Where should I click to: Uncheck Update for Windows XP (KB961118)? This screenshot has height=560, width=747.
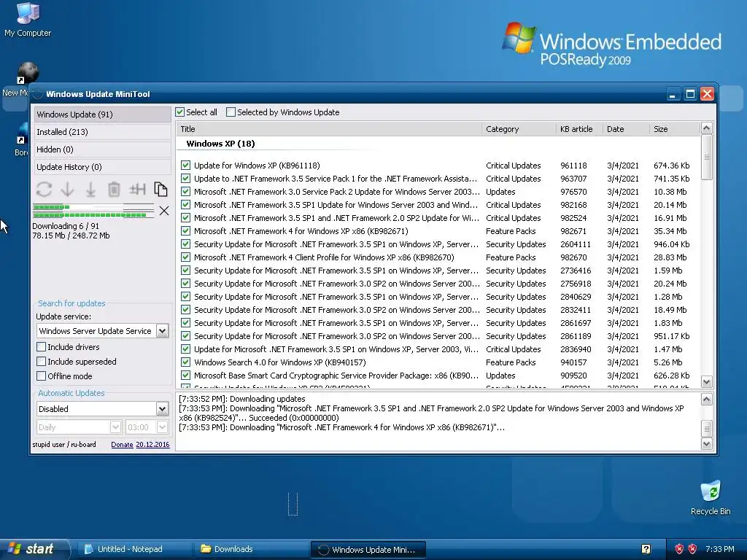186,166
